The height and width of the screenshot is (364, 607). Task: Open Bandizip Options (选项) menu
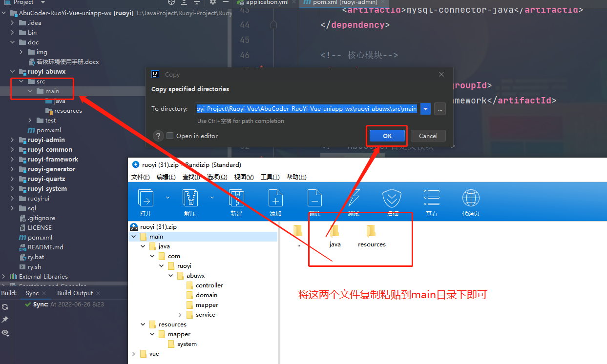coord(217,177)
